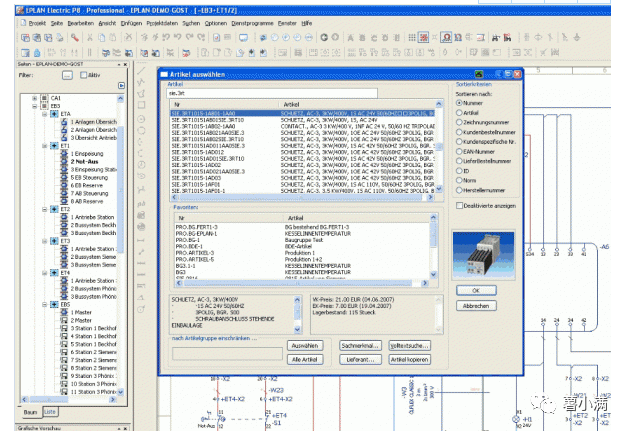Enable Deaktivierte anzeigen checkbox

(460, 204)
